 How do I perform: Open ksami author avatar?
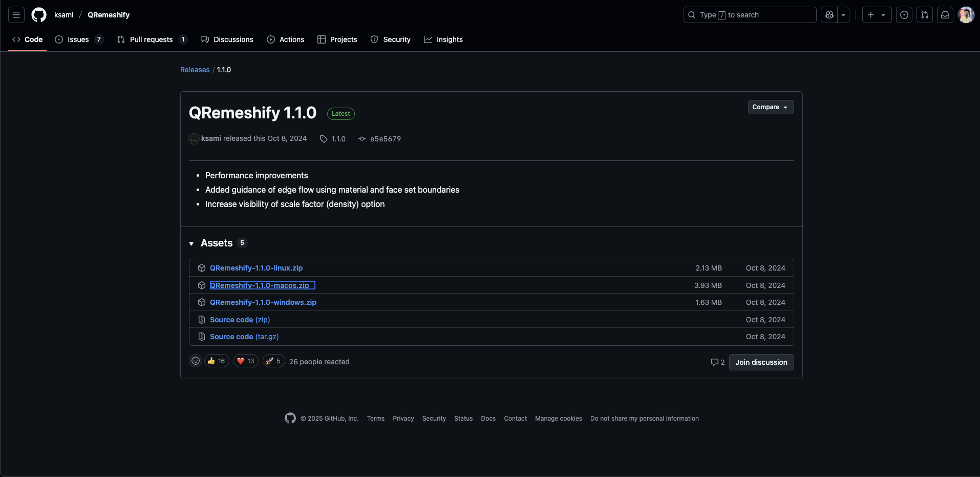[194, 139]
